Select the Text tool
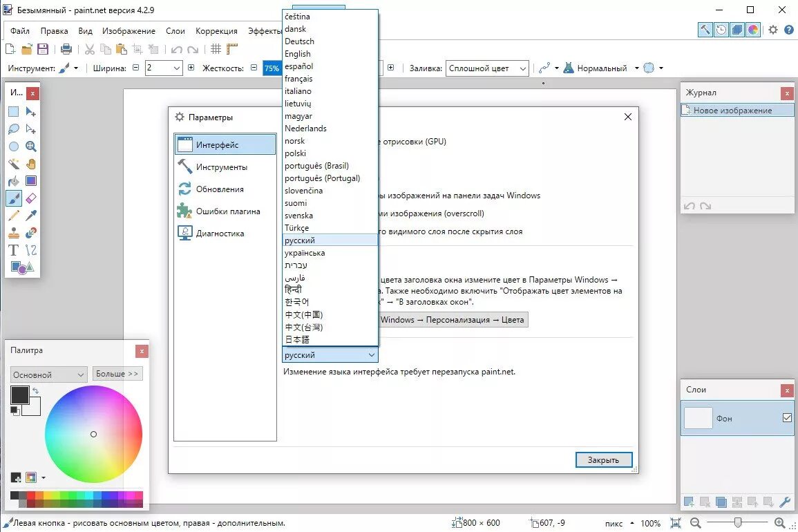This screenshot has height=532, width=798. click(x=14, y=251)
